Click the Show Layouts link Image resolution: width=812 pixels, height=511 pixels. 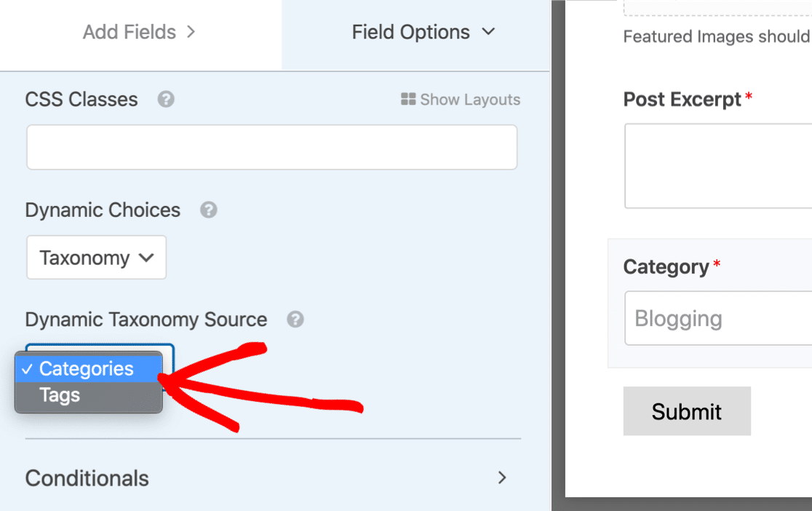(461, 99)
